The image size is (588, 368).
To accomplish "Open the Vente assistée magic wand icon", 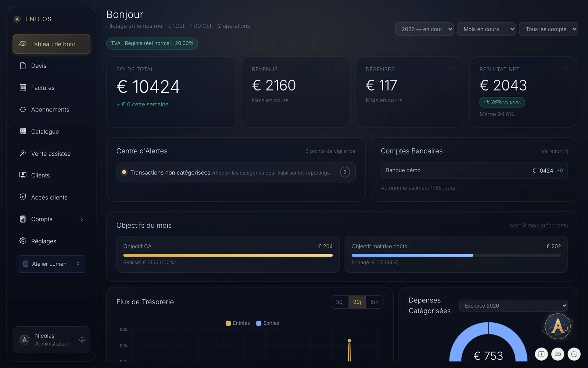I will pyautogui.click(x=23, y=153).
